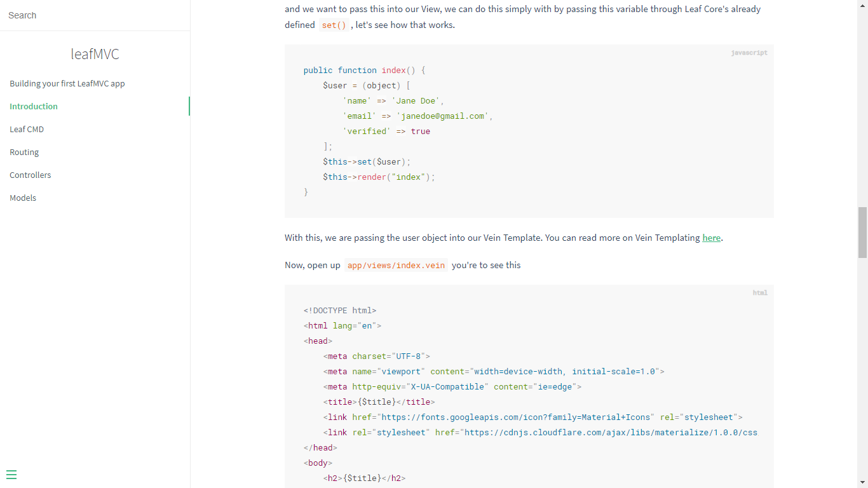Viewport: 868px width, 488px height.
Task: Select the Controllers sidebar entry
Action: pyautogui.click(x=29, y=175)
